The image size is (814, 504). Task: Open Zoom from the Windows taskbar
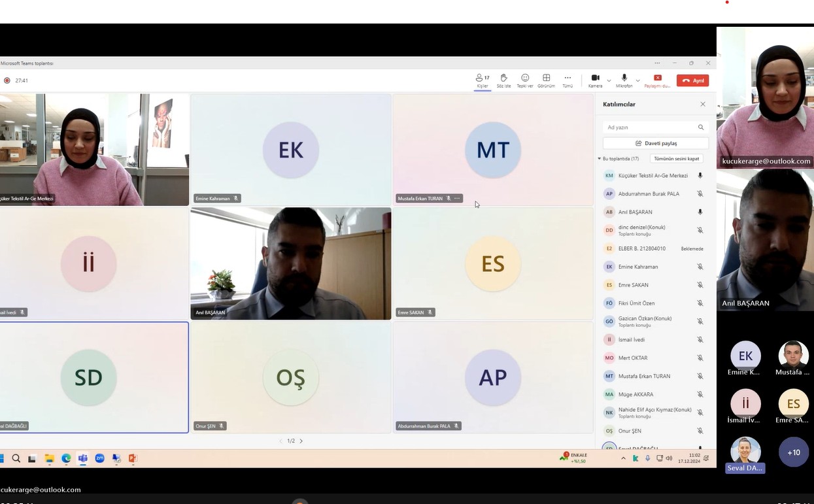coord(99,459)
